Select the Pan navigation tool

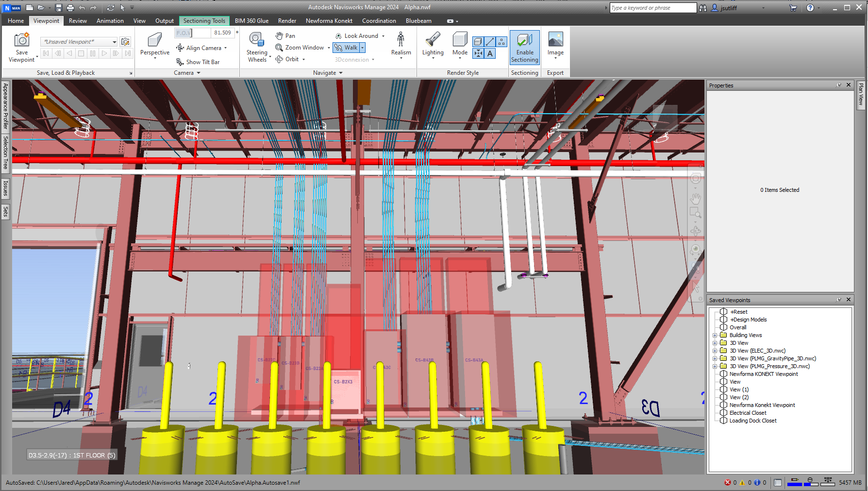pos(285,36)
